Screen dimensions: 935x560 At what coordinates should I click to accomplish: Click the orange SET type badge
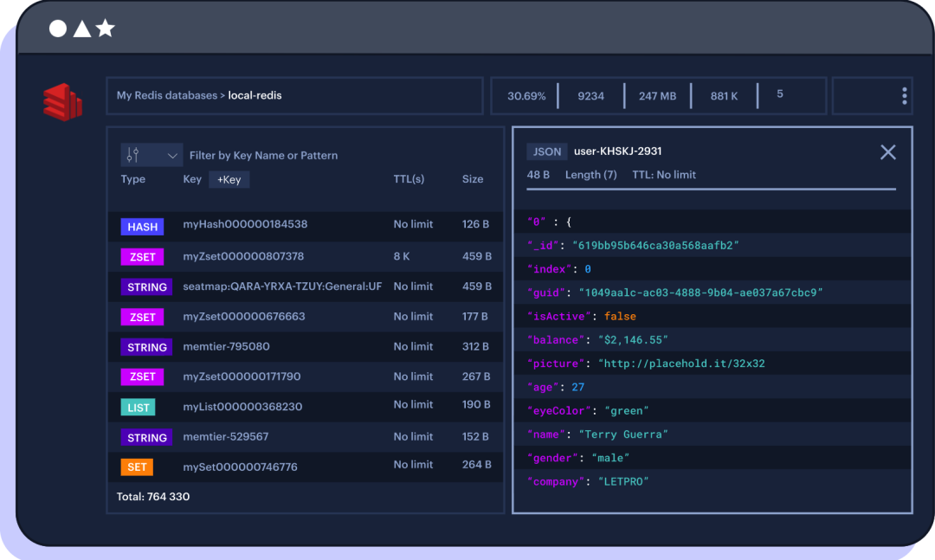137,467
